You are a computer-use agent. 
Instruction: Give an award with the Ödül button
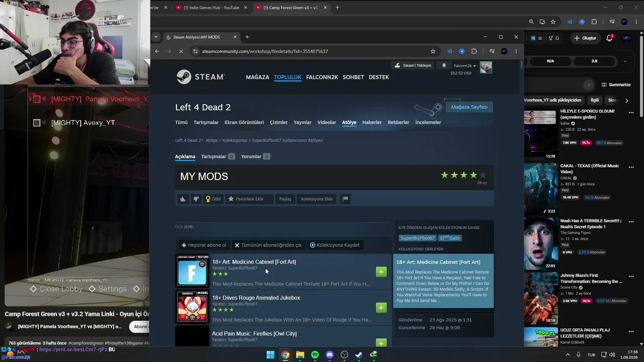213,199
